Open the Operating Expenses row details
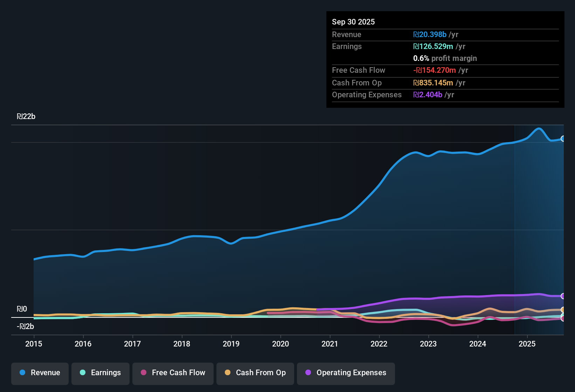Viewport: 575px width, 392px height. coord(367,95)
